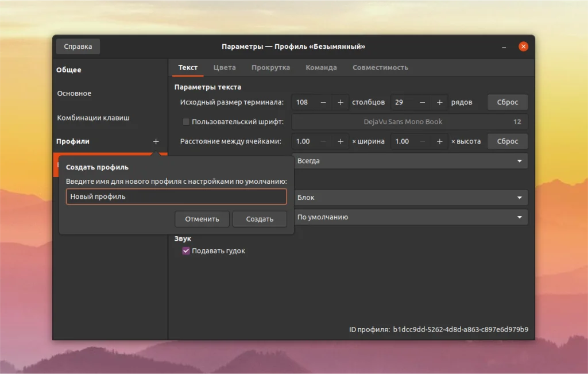
Task: Reset cell spacing using the second Сброс button
Action: [507, 141]
